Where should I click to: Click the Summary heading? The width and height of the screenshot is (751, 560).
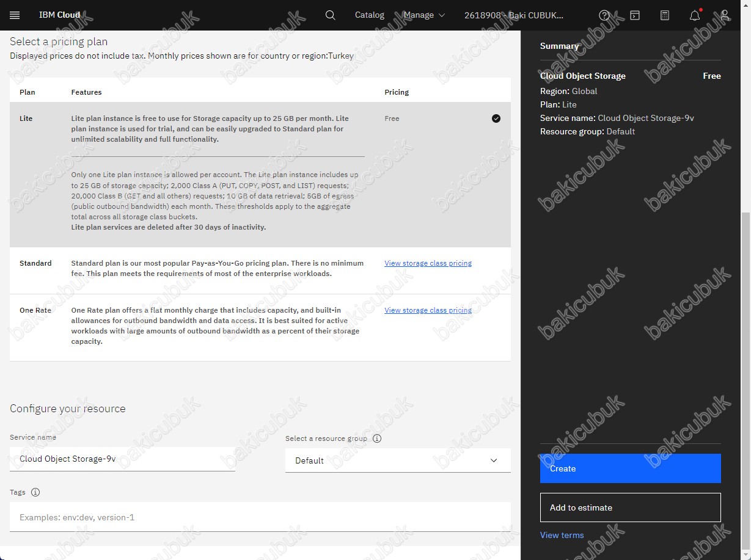click(x=559, y=46)
